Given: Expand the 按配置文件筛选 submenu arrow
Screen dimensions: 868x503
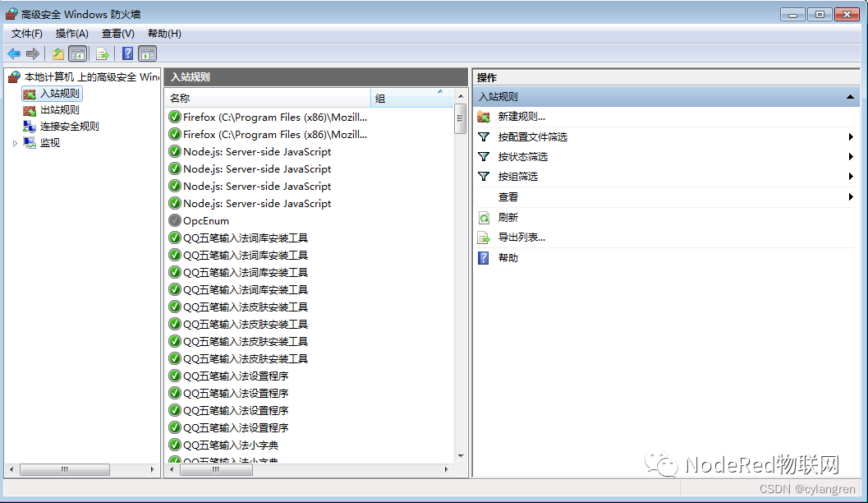Looking at the screenshot, I should [x=851, y=136].
